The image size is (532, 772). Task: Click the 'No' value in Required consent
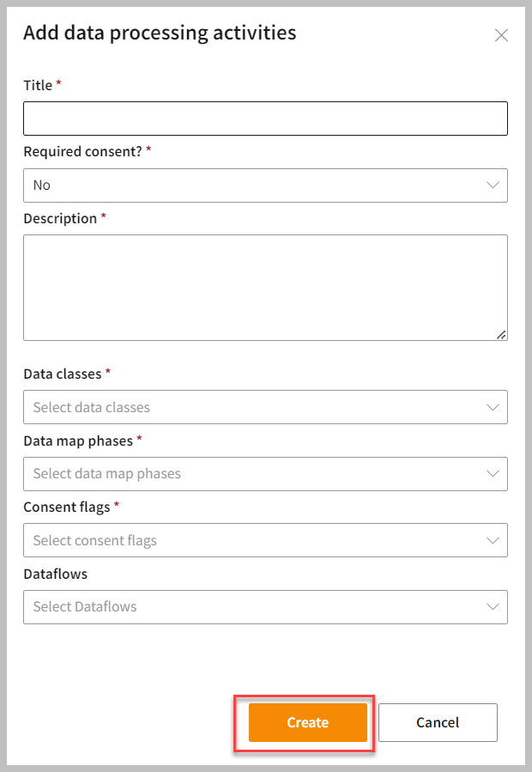click(42, 185)
